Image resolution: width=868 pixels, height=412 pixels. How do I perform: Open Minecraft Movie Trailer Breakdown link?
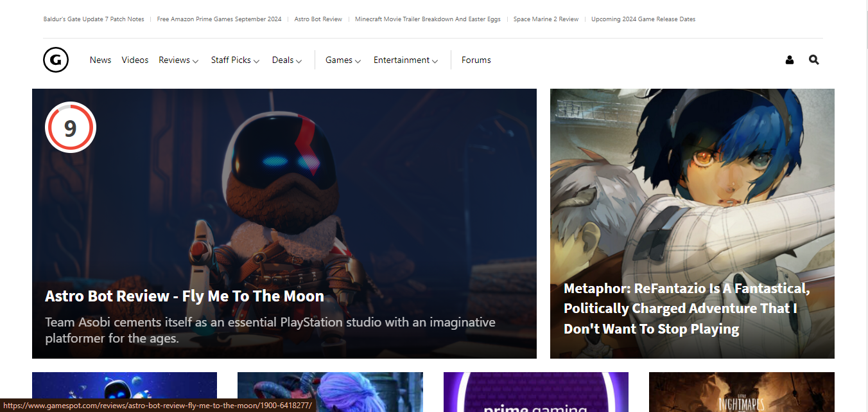428,19
